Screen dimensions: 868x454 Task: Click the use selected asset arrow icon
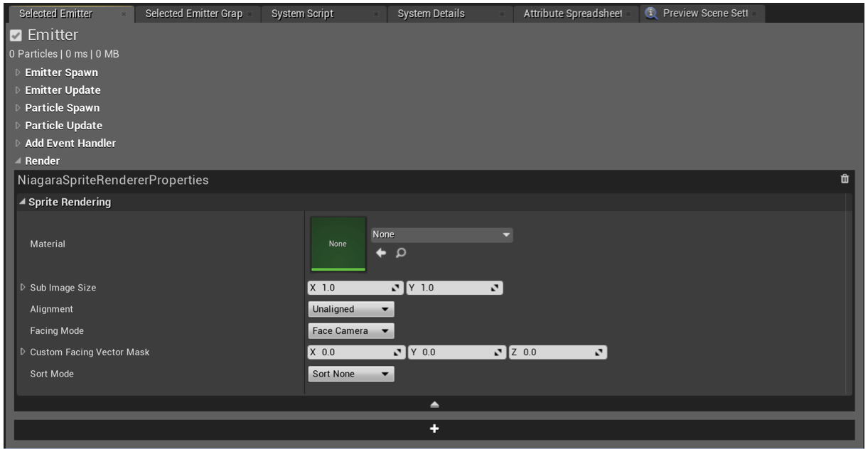point(381,253)
